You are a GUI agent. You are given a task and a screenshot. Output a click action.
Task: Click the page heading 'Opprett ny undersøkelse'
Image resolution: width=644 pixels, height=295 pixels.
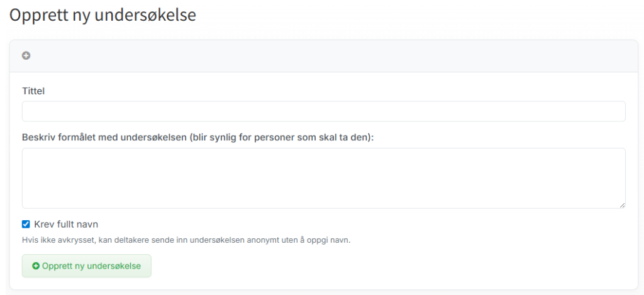click(x=103, y=15)
